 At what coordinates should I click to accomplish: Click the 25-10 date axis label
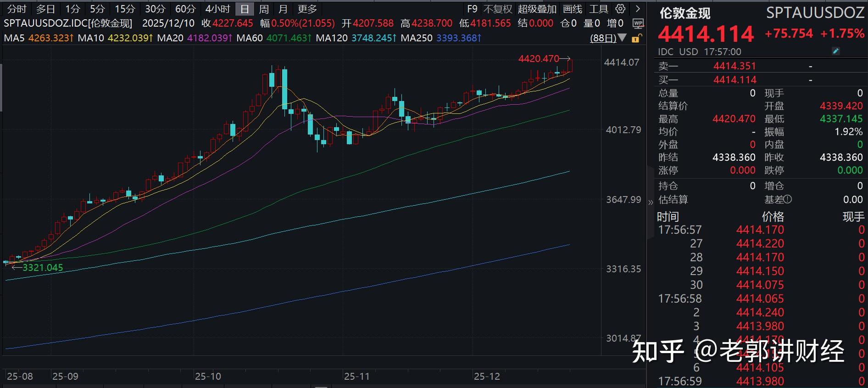(x=208, y=376)
